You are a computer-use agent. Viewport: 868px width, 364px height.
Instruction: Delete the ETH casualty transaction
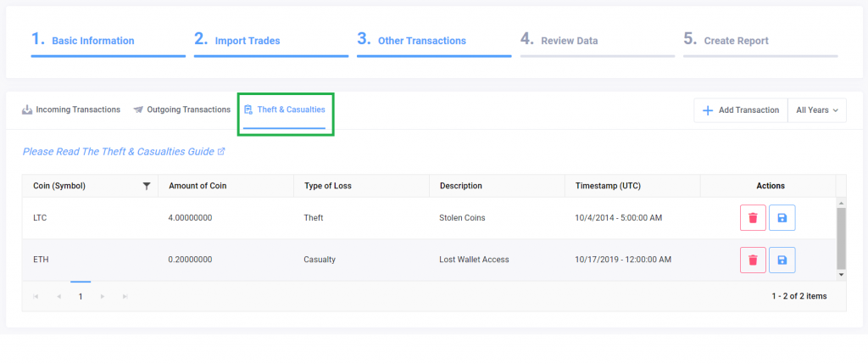coord(753,260)
